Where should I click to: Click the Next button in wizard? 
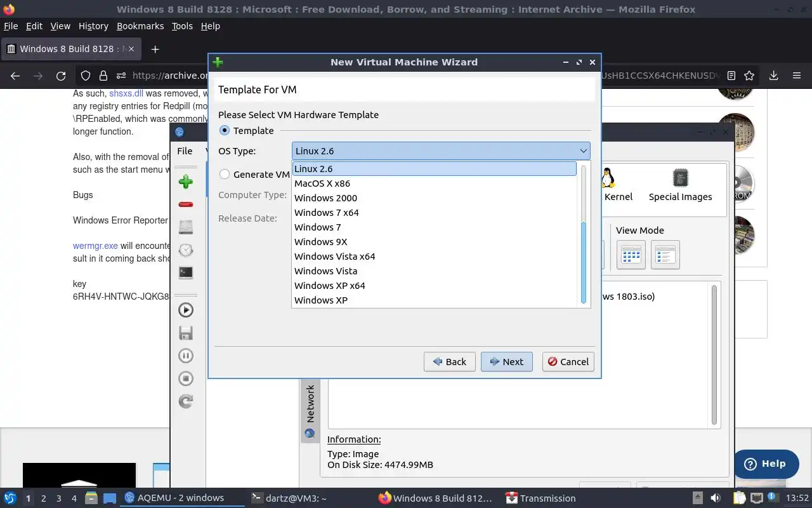coord(506,361)
